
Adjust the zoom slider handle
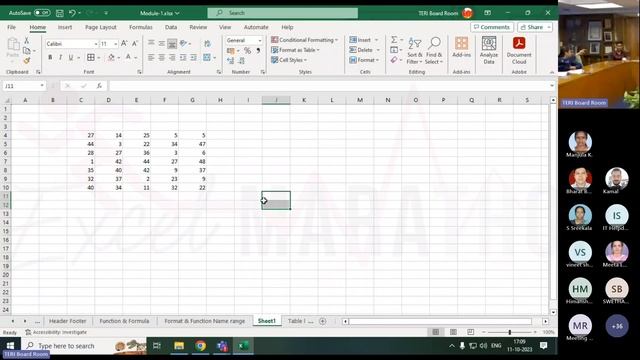[509, 332]
